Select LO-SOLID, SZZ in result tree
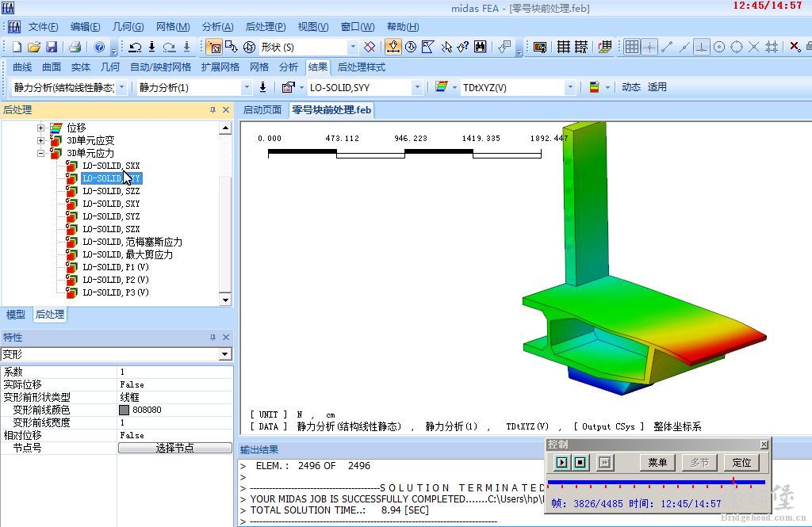The width and height of the screenshot is (812, 527). [x=111, y=191]
